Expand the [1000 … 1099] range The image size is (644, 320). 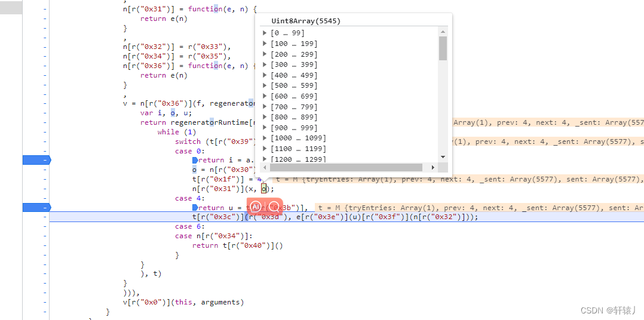[265, 138]
